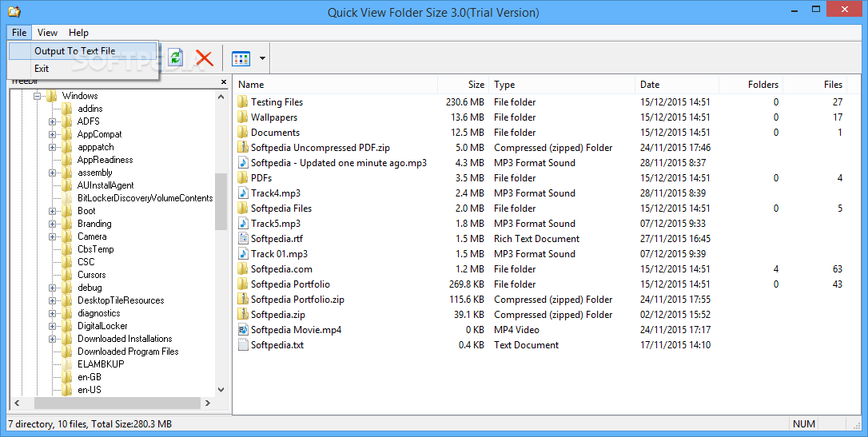Open the view layout dropdown arrow
The image size is (868, 437).
click(x=262, y=58)
